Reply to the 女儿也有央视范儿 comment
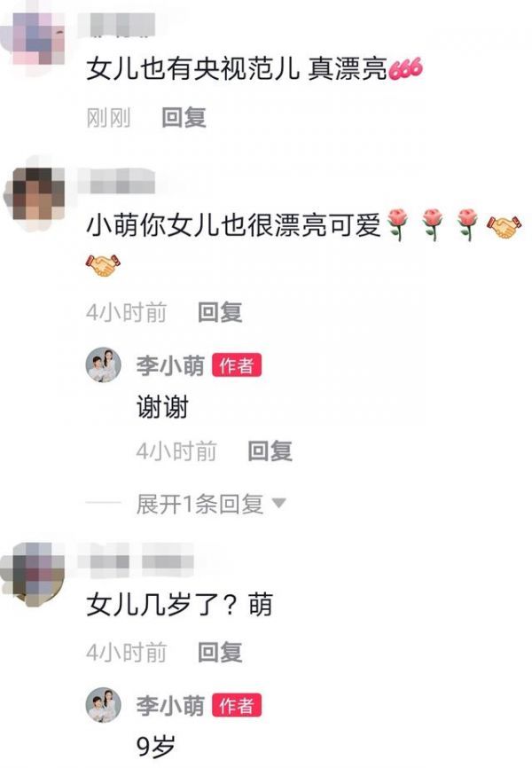The image size is (532, 768). click(x=184, y=118)
